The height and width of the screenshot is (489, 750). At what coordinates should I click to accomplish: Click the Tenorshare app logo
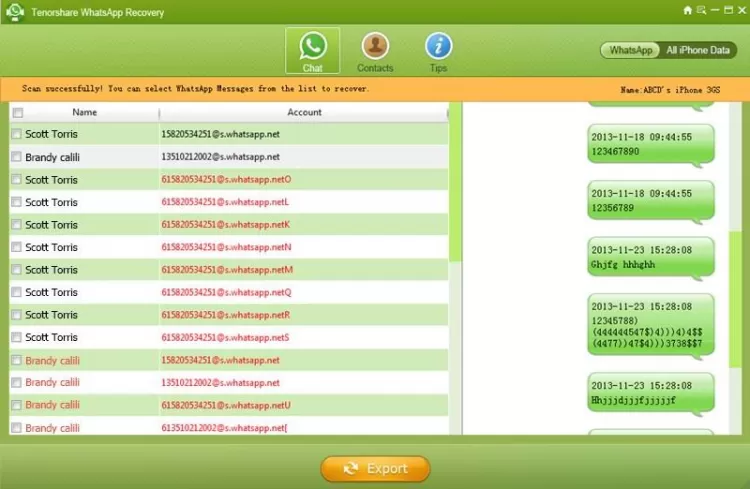pos(15,11)
